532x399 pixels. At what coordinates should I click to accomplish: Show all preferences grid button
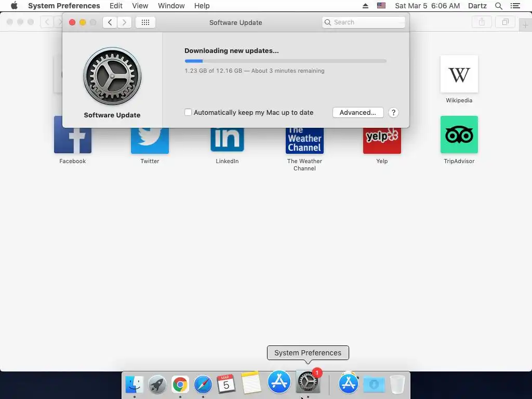(145, 22)
